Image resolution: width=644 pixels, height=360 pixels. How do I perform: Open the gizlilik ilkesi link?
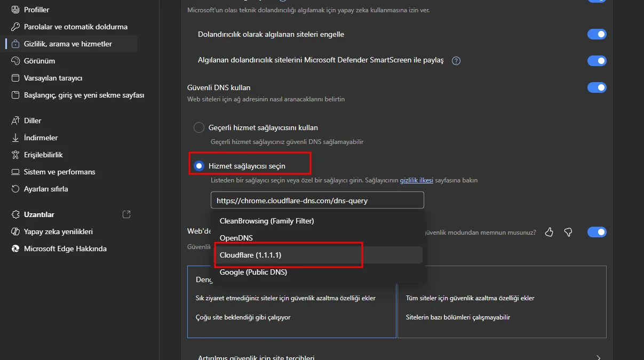[417, 180]
